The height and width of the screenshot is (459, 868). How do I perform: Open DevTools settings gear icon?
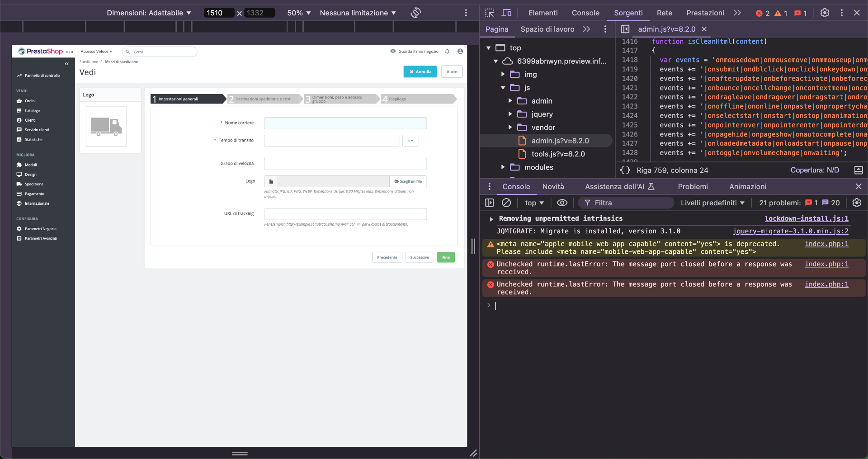[825, 13]
